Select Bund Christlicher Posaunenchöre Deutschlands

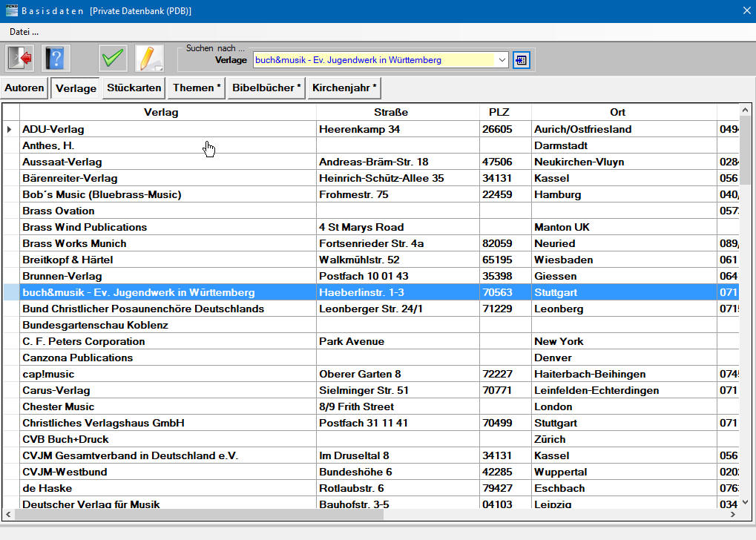168,309
